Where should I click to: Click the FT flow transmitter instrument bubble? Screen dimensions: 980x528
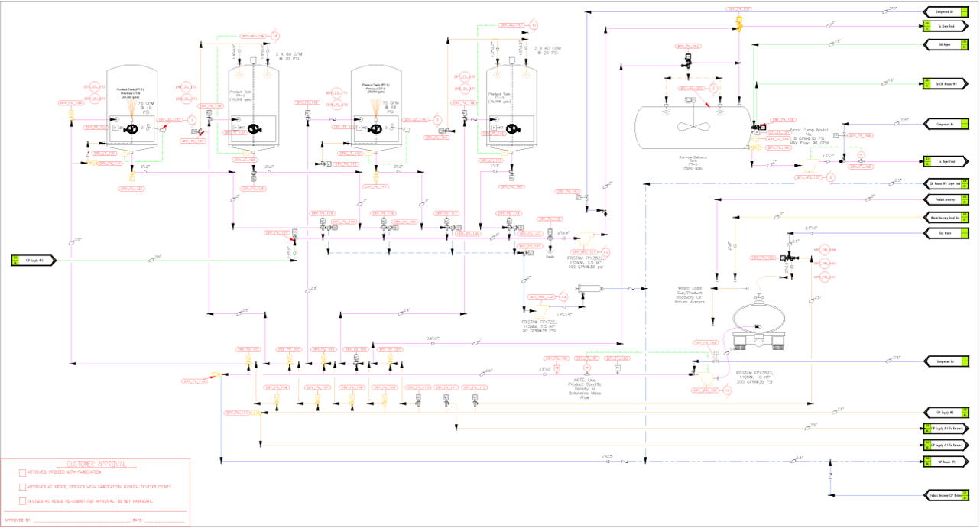586,368
